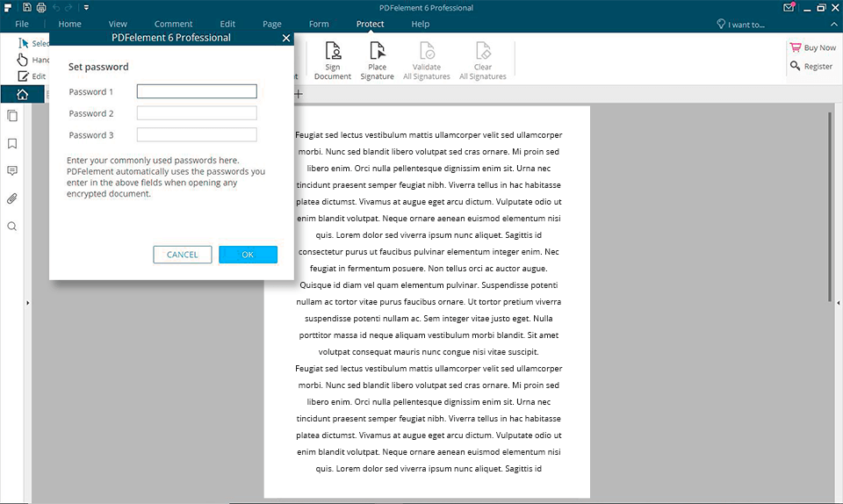The width and height of the screenshot is (843, 504).
Task: Switch to the Page tab
Action: point(272,24)
